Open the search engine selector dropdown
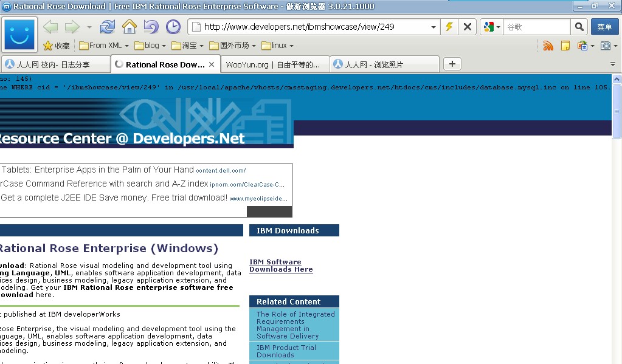Image resolution: width=622 pixels, height=364 pixels. click(491, 27)
